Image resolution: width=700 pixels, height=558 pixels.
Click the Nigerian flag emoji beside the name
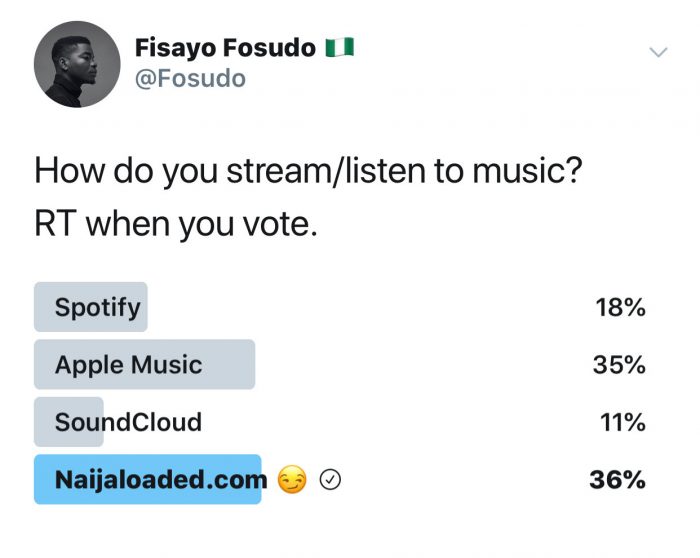pos(339,47)
